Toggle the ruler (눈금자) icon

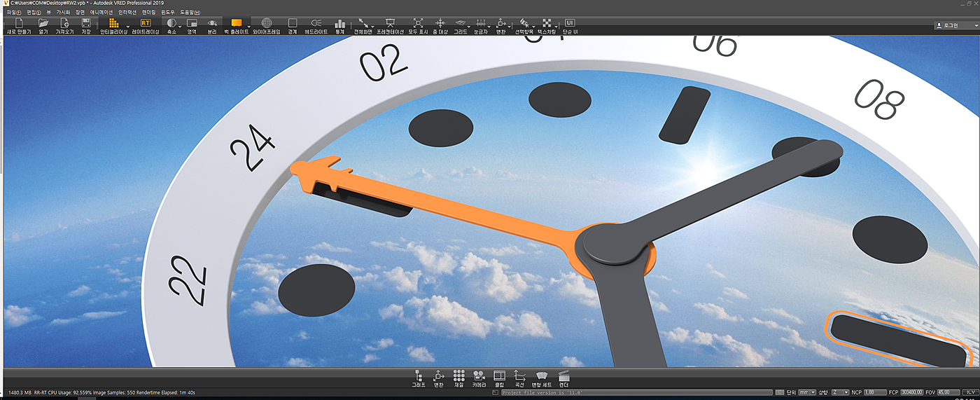coord(481,23)
